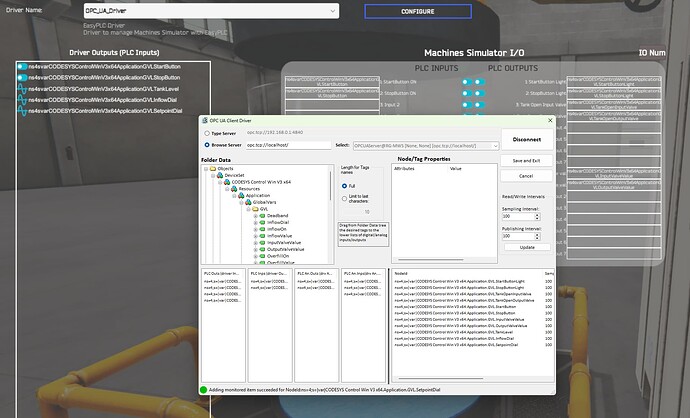690x418 pixels.
Task: Click the Publishing Interval value field
Action: tap(518, 236)
